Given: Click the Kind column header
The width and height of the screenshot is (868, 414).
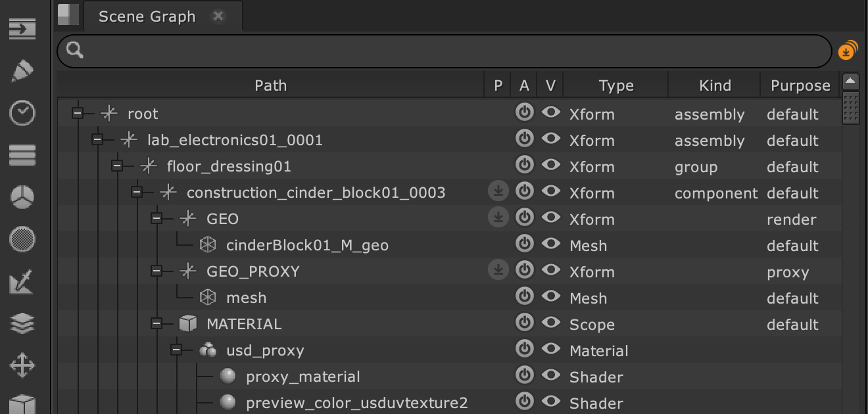Looking at the screenshot, I should pyautogui.click(x=715, y=85).
